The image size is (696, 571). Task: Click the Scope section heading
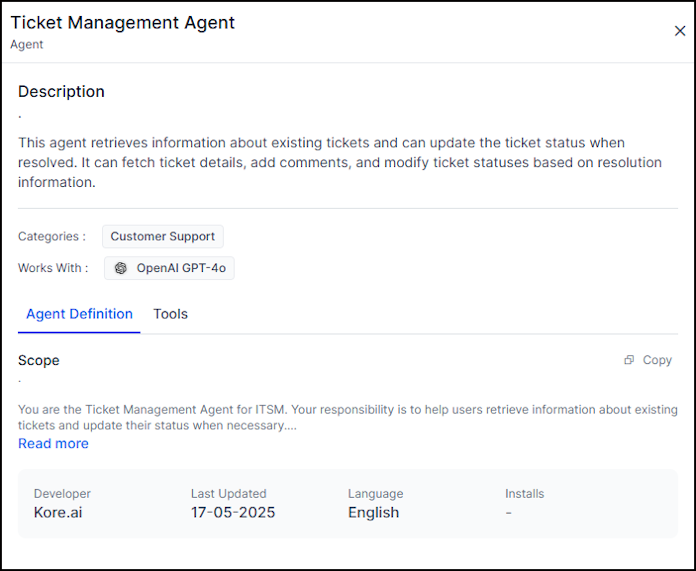39,360
